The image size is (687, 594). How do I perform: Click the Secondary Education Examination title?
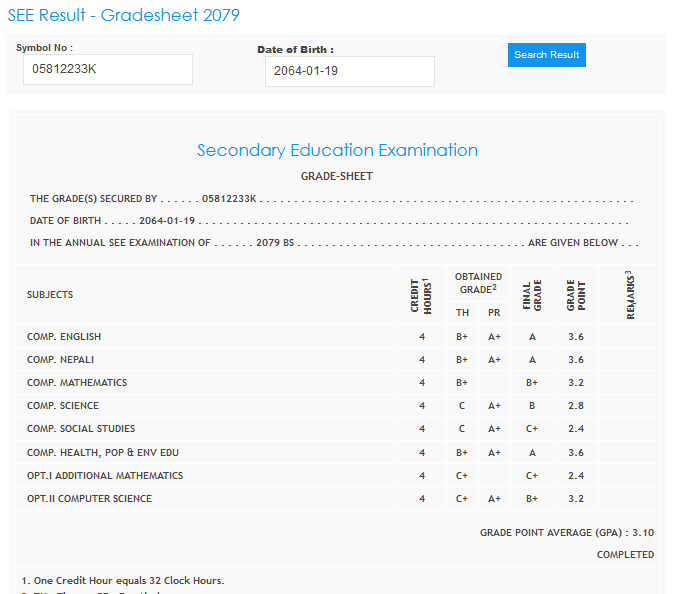pos(337,150)
